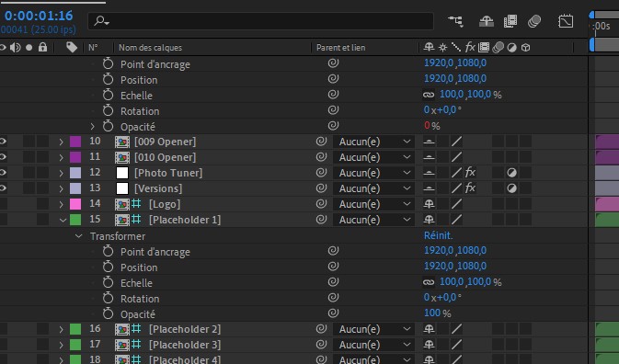Hide the Versions layer
This screenshot has width=619, height=364.
point(3,188)
